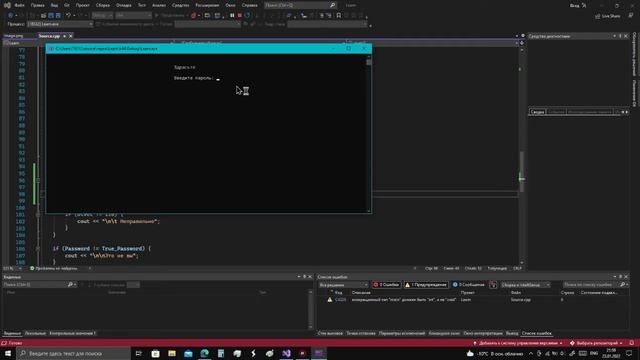
Task: Open the Анализ menu
Action: (159, 5)
